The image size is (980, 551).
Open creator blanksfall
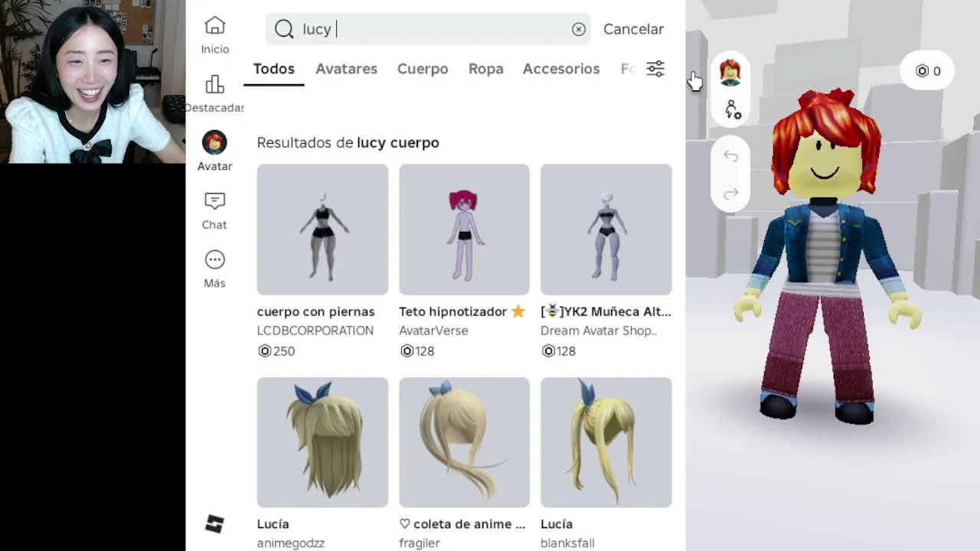click(x=567, y=543)
